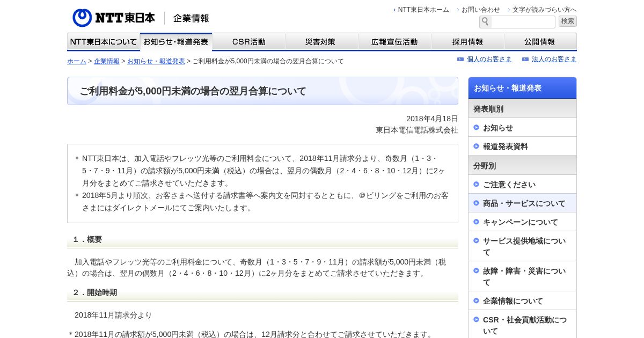
Task: Click the heading ２．開始時期
Action: click(94, 292)
